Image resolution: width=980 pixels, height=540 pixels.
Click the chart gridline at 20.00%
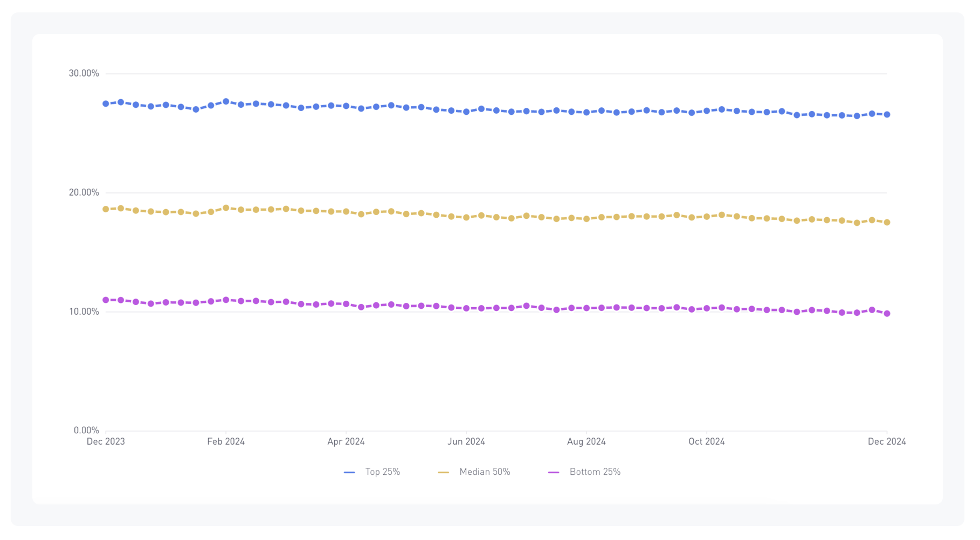point(485,192)
